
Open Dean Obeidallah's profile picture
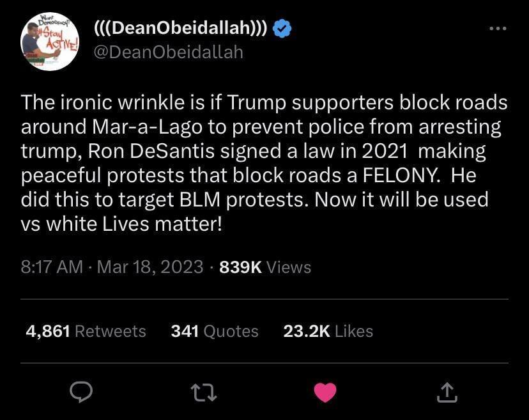tap(49, 40)
